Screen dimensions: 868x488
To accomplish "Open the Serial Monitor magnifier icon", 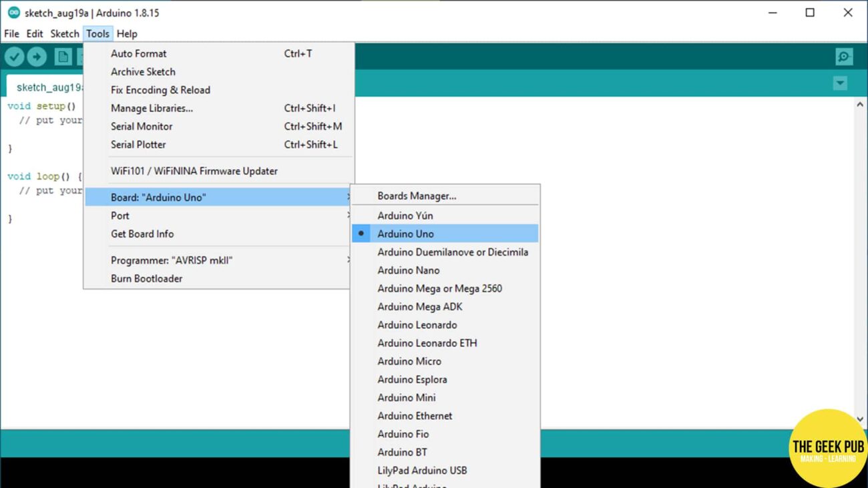I will click(x=843, y=56).
